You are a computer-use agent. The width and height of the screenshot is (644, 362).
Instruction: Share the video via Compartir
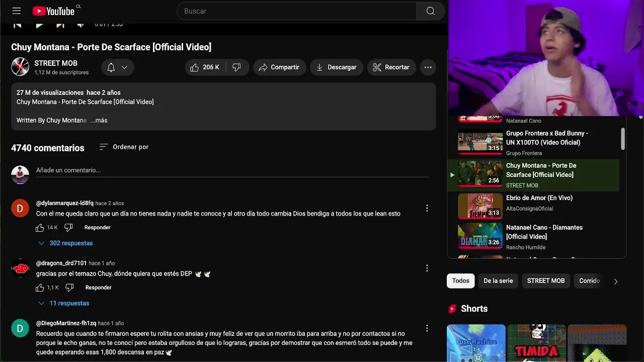pos(279,67)
